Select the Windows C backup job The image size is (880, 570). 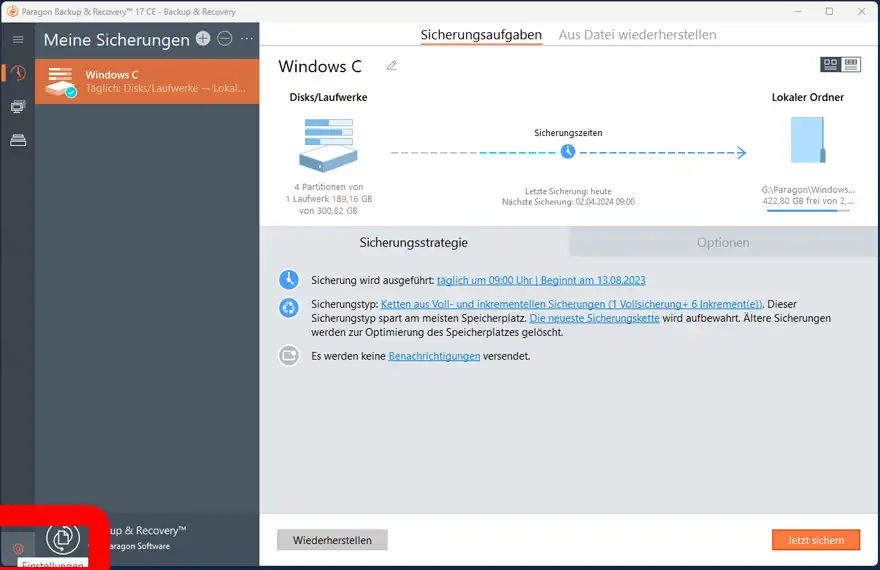[x=147, y=81]
